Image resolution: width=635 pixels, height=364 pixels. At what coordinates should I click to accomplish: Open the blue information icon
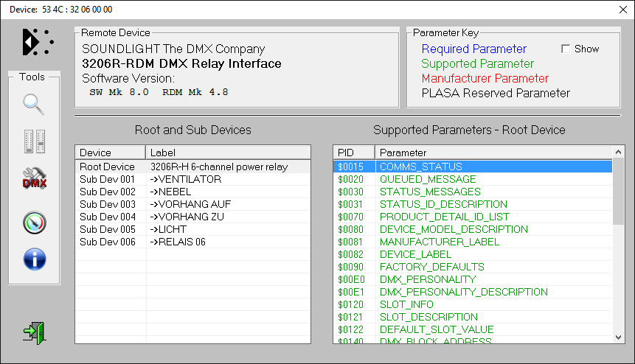[x=34, y=259]
